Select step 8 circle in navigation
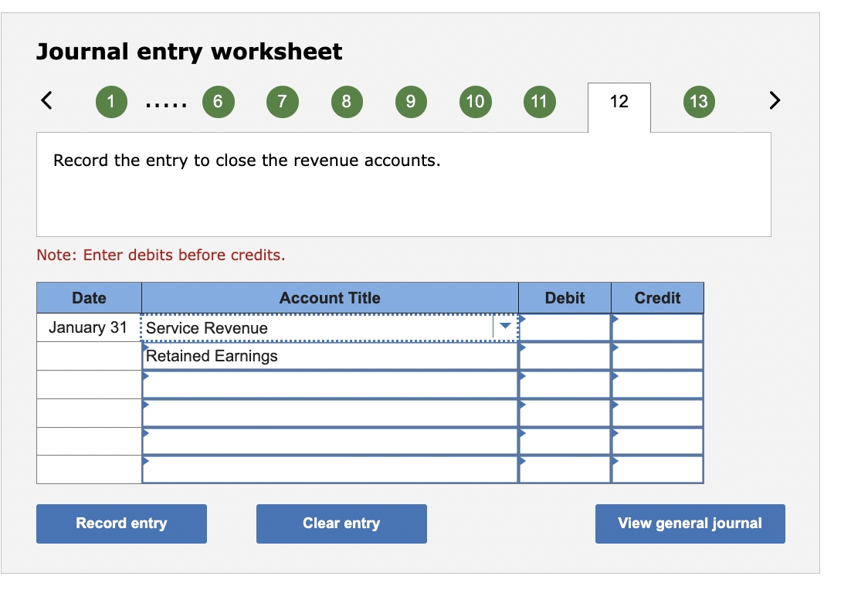This screenshot has width=868, height=593. pos(346,101)
